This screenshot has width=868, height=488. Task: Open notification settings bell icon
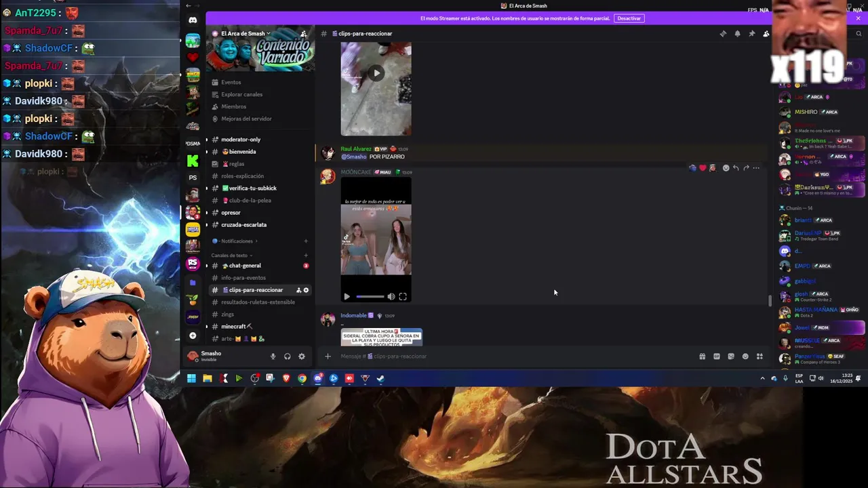coord(737,33)
